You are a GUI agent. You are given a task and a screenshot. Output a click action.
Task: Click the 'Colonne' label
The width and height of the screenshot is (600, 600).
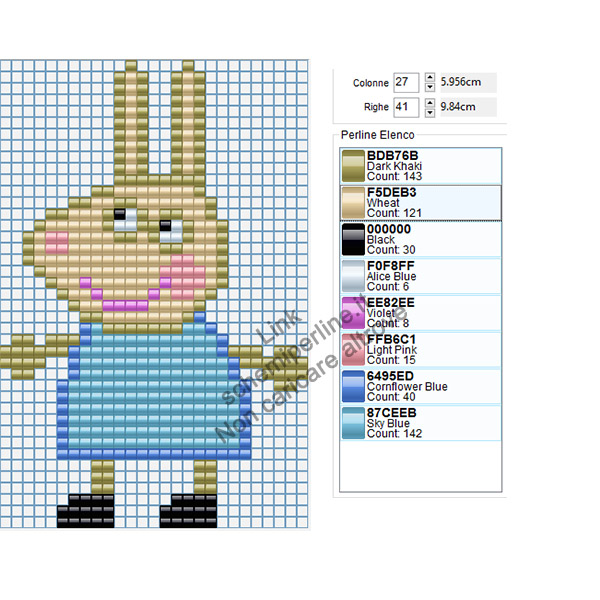point(371,83)
